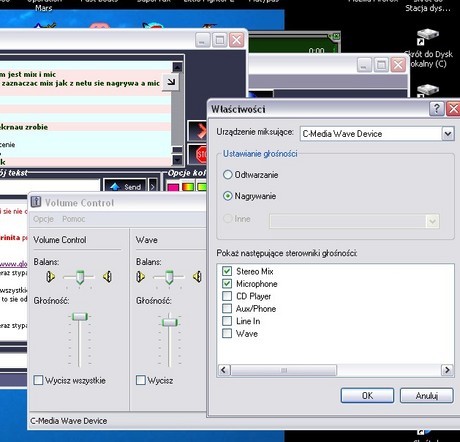Image resolution: width=460 pixels, height=442 pixels.
Task: Click the Volume Control title bar icon
Action: coord(36,202)
